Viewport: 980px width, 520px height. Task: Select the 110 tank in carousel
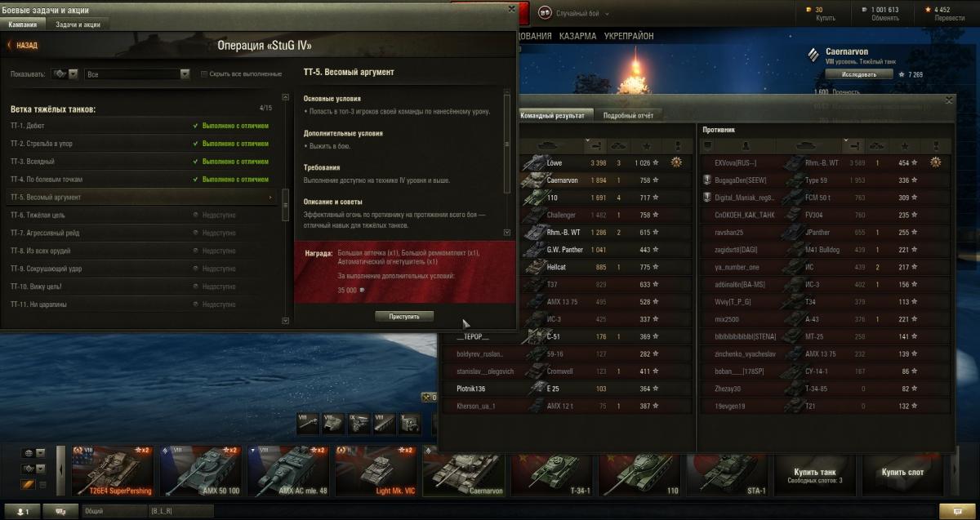(x=639, y=476)
